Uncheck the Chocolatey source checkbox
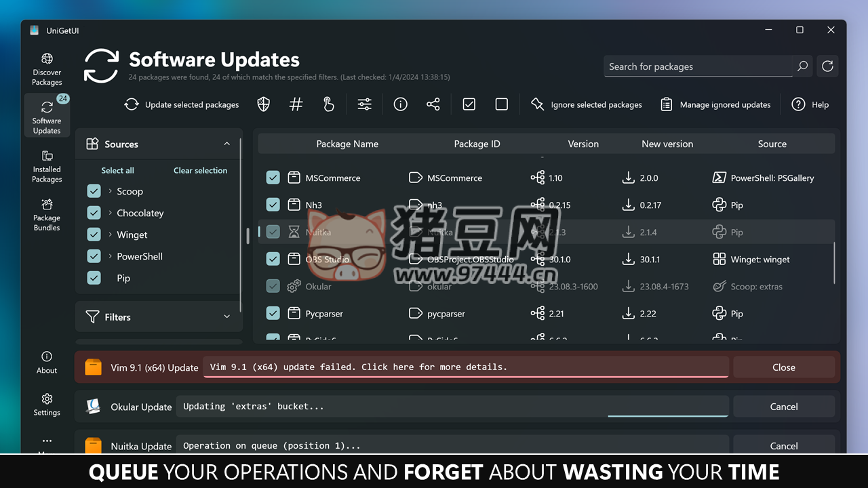868x488 pixels. [x=94, y=213]
